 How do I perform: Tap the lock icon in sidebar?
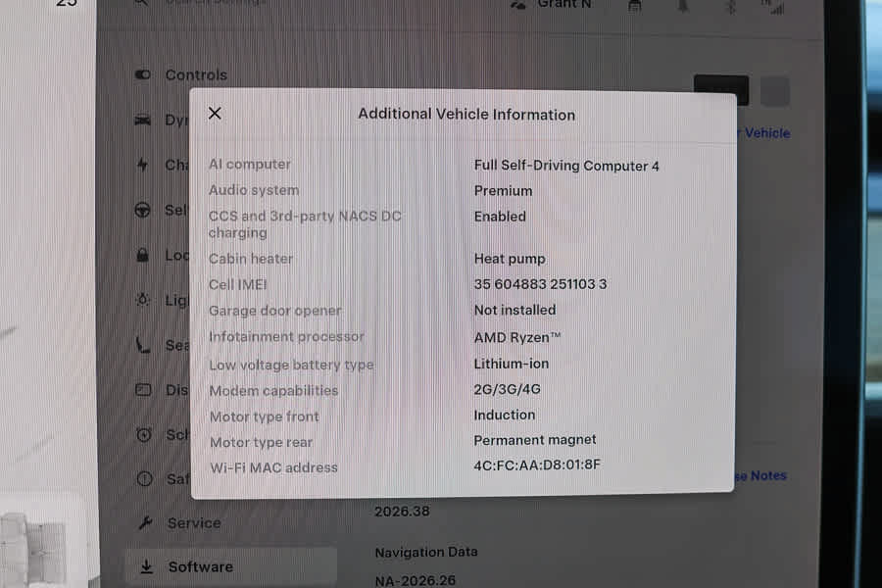coord(143,255)
